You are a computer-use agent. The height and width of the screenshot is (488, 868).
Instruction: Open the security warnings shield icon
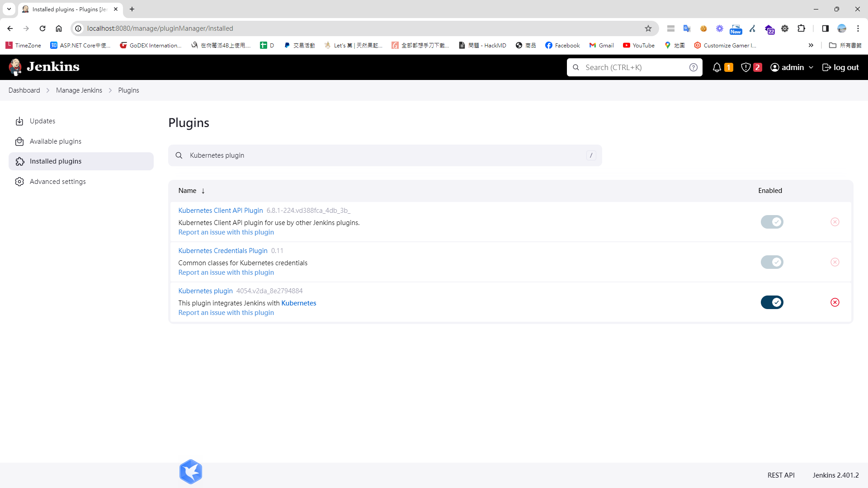click(746, 67)
